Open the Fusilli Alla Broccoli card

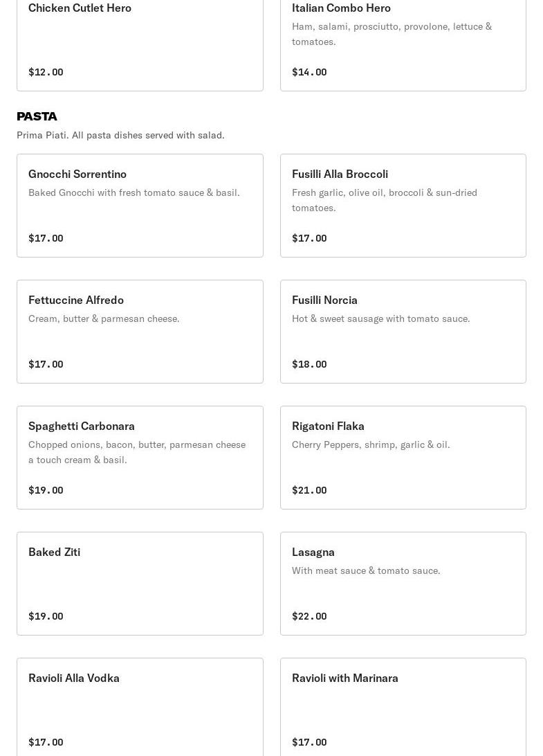[403, 206]
